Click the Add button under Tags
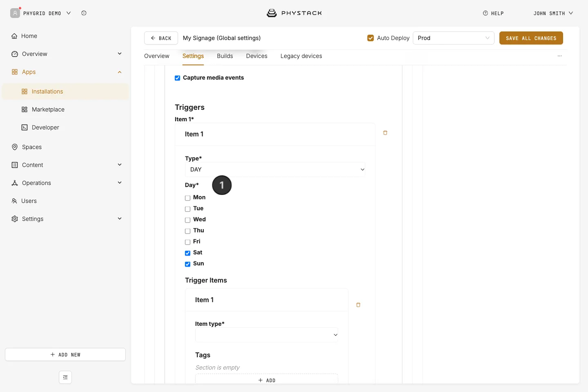This screenshot has width=588, height=392. point(267,380)
